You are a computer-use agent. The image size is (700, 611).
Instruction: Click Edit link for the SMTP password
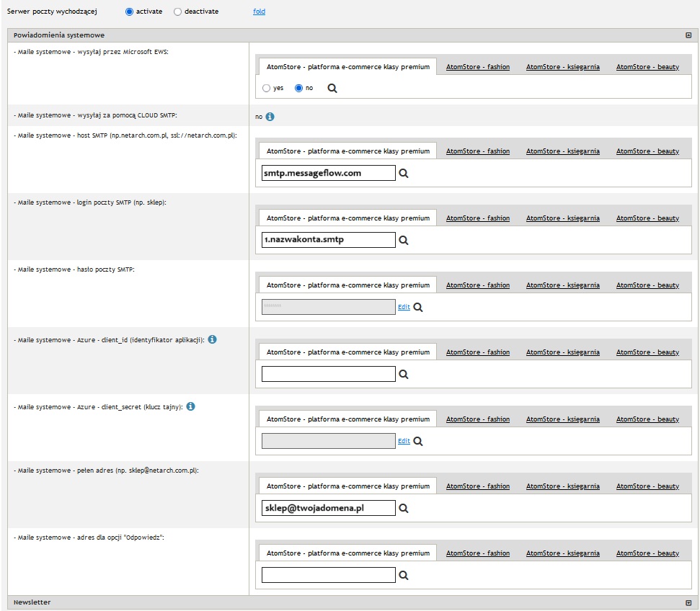[x=404, y=307]
